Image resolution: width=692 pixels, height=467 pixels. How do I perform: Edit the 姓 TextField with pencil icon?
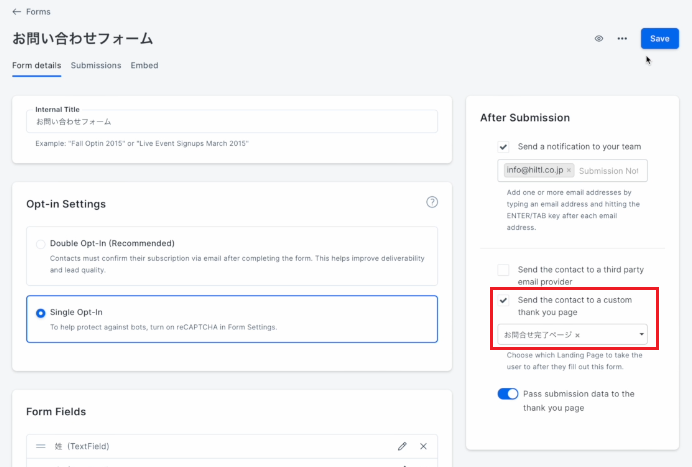(402, 446)
